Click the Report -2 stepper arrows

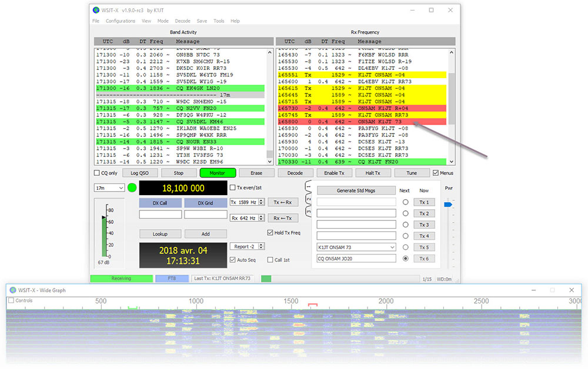tap(262, 247)
